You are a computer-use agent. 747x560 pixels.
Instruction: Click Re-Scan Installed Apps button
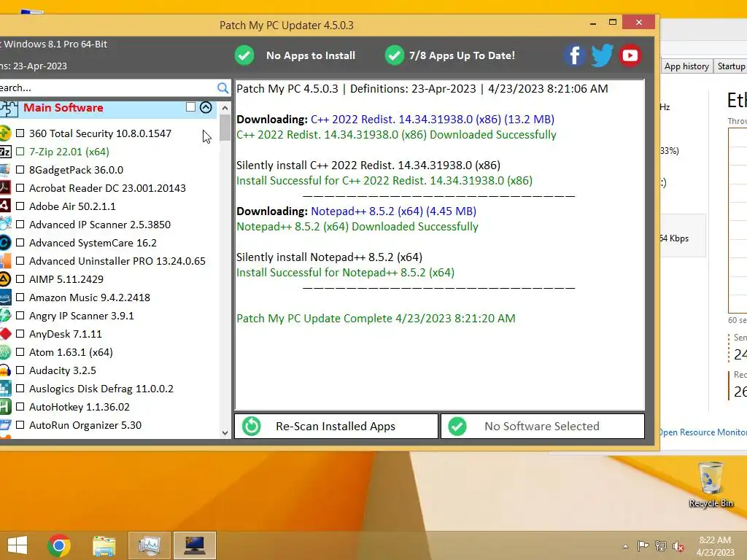click(336, 426)
